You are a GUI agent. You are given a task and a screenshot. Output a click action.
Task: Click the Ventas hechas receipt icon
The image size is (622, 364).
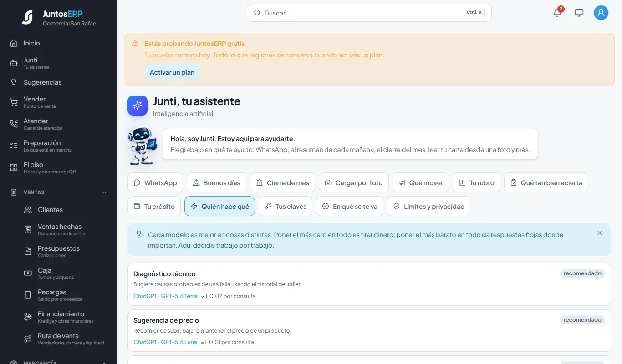28,230
